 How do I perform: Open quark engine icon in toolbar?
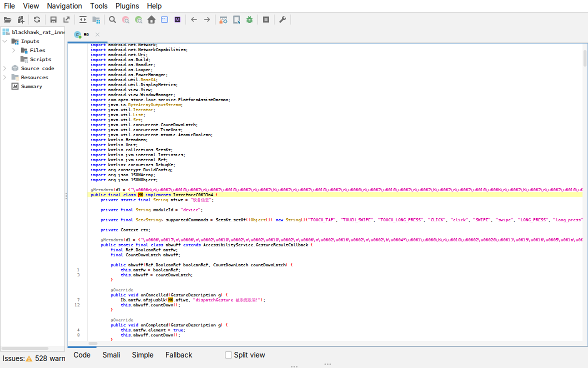(236, 20)
